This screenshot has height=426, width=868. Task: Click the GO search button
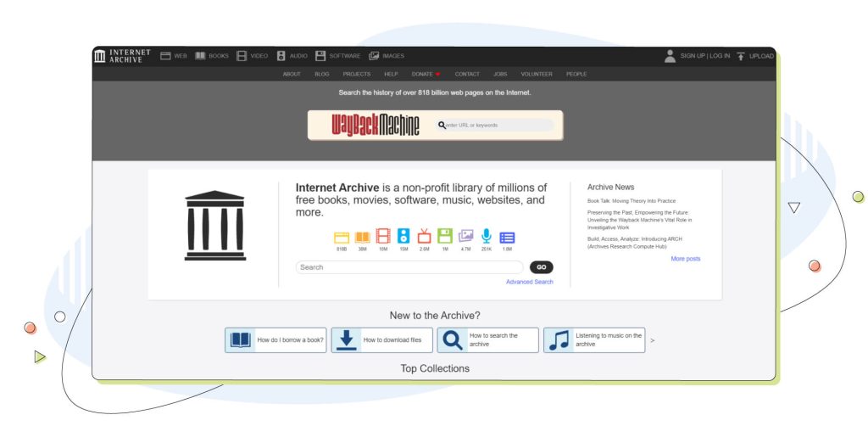[542, 267]
